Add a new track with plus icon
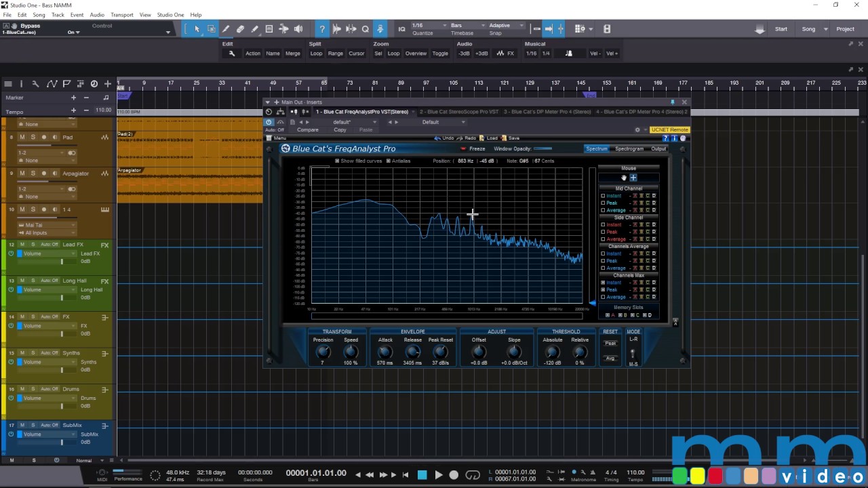 point(108,84)
